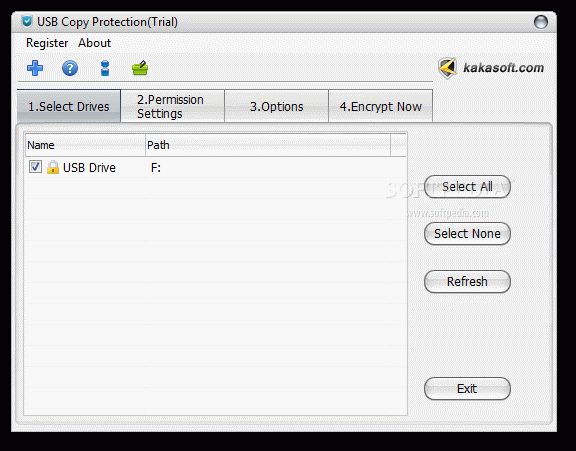Open help via blue question mark icon
The height and width of the screenshot is (451, 576).
click(x=70, y=68)
